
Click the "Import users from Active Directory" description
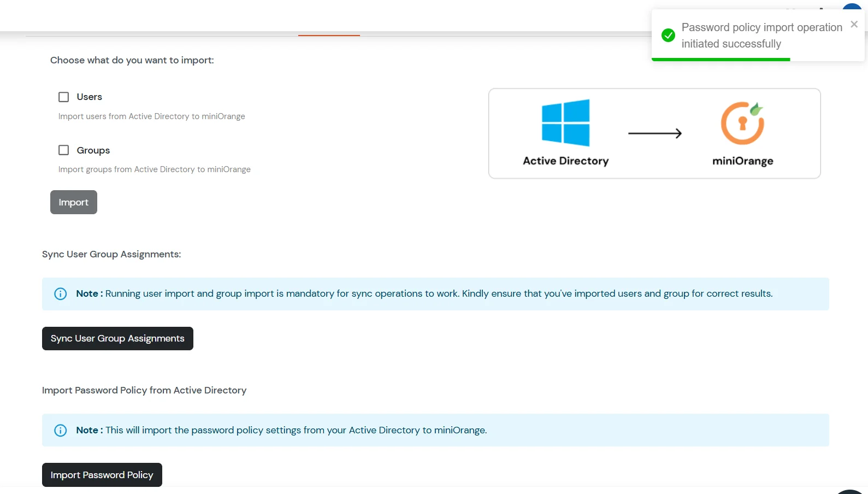pos(151,116)
